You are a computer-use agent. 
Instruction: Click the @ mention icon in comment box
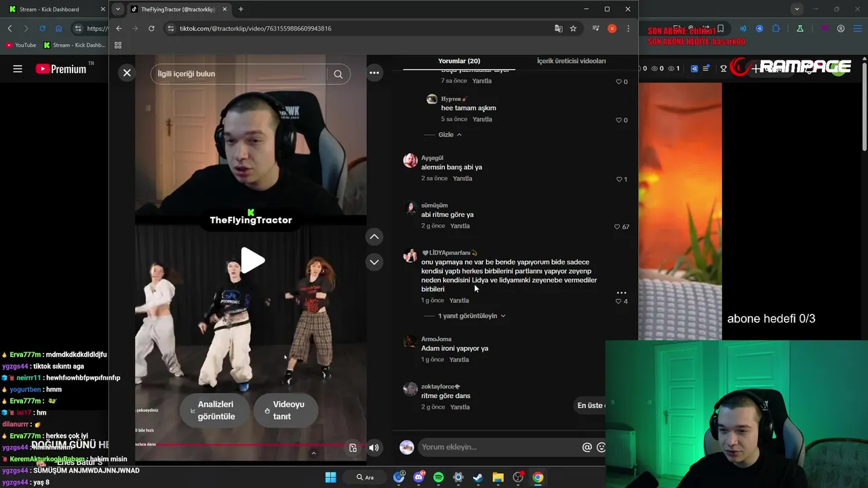(587, 447)
